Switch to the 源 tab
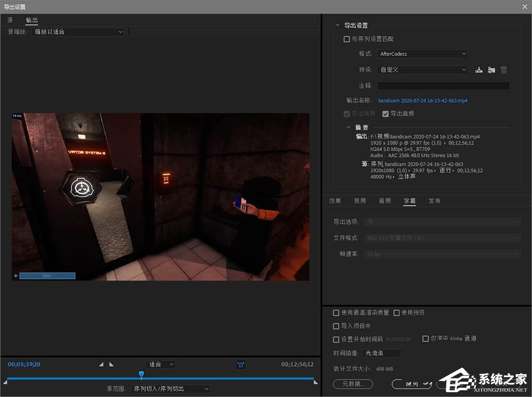Viewport: 532px width, 397px height. (10, 20)
